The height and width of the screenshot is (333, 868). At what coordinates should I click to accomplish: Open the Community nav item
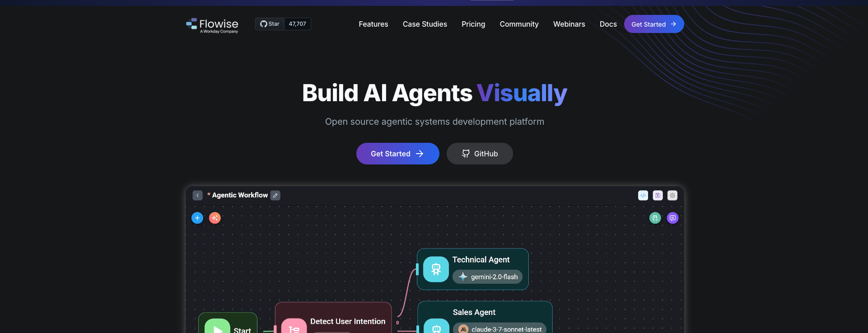click(519, 24)
